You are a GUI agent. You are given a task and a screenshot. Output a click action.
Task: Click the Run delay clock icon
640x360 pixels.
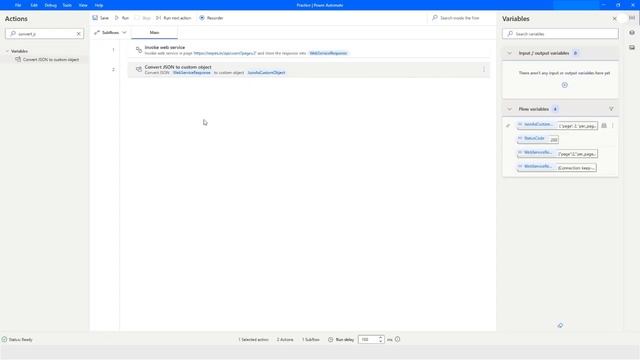pos(330,339)
